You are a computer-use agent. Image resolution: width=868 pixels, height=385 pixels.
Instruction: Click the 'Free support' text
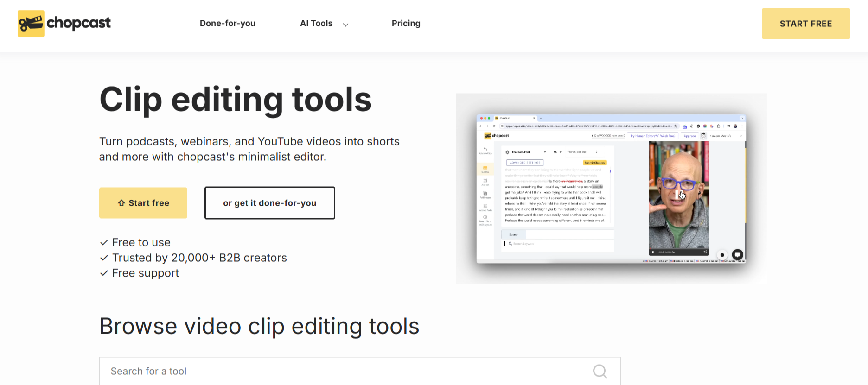[x=146, y=273]
